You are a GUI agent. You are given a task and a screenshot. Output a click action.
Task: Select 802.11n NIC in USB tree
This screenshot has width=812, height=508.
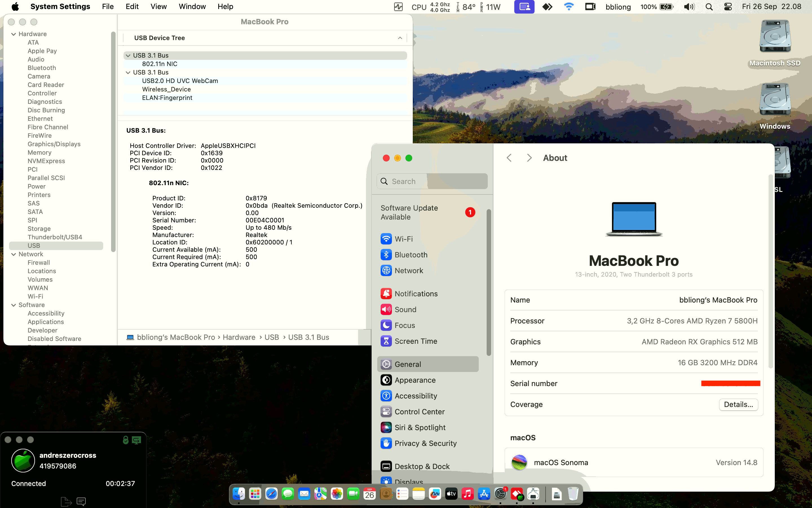[x=265, y=64]
